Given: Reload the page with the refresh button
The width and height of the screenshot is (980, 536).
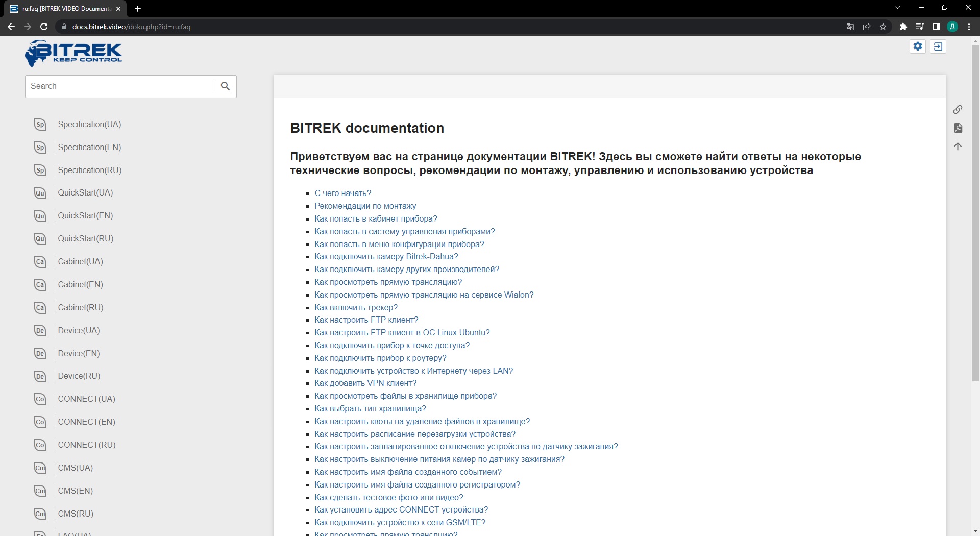Looking at the screenshot, I should (x=44, y=27).
